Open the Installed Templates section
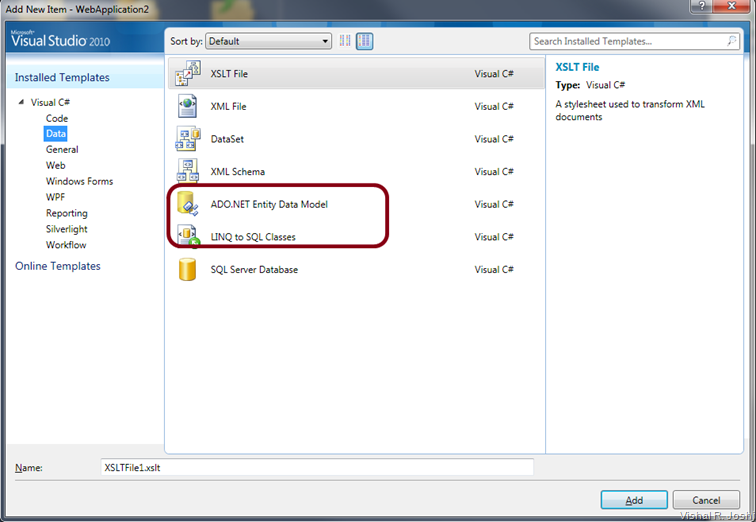756x522 pixels. coord(62,77)
